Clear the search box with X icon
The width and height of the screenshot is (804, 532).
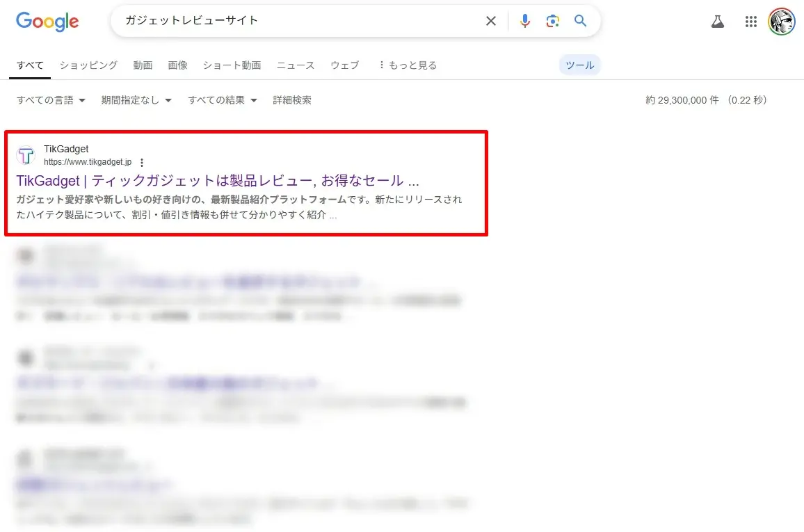[x=491, y=21]
